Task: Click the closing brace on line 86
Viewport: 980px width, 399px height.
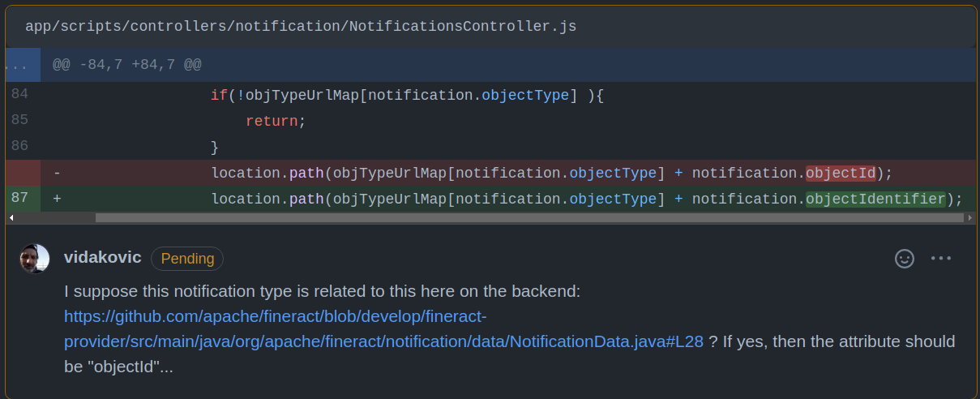Action: pyautogui.click(x=215, y=147)
